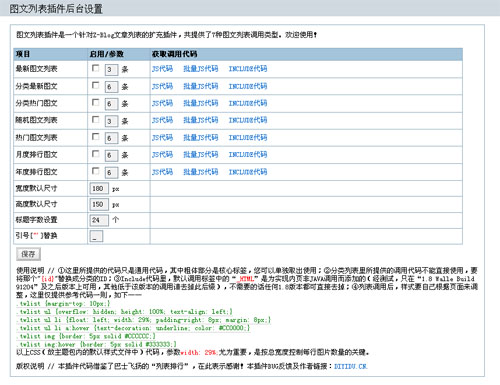
Task: View INCLUDE代码 for 热门图文列表
Action: coord(248,138)
